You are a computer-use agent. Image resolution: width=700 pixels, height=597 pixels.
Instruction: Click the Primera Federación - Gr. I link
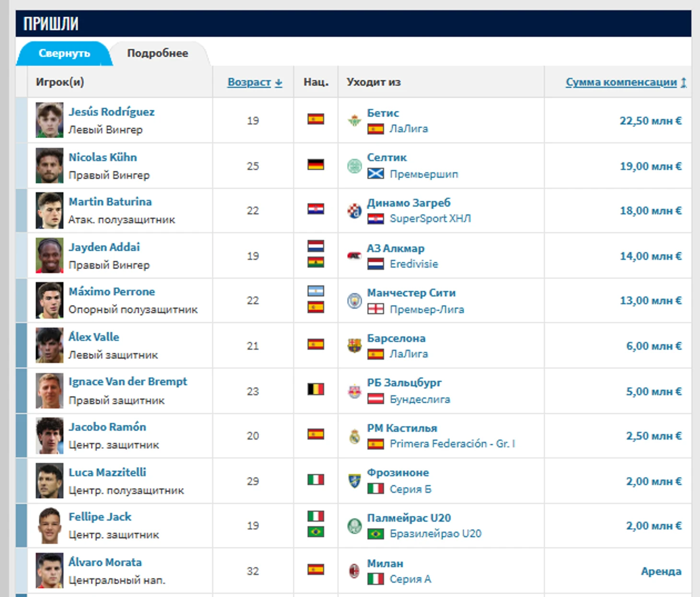point(453,444)
